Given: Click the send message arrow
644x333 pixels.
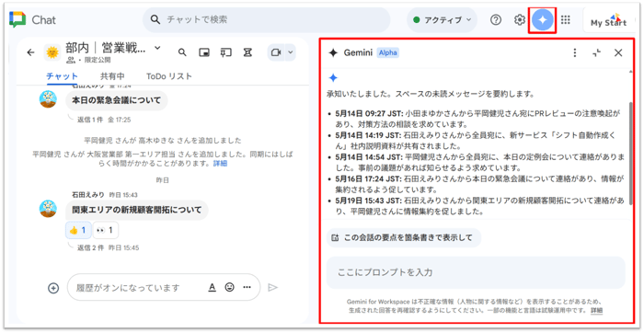Looking at the screenshot, I should [272, 287].
